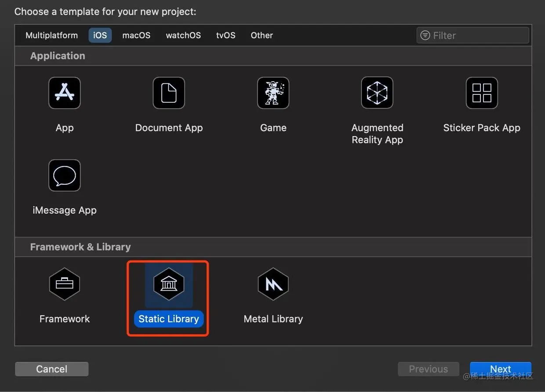Click the "Metal Library" label
Image resolution: width=545 pixels, height=392 pixels.
[273, 319]
